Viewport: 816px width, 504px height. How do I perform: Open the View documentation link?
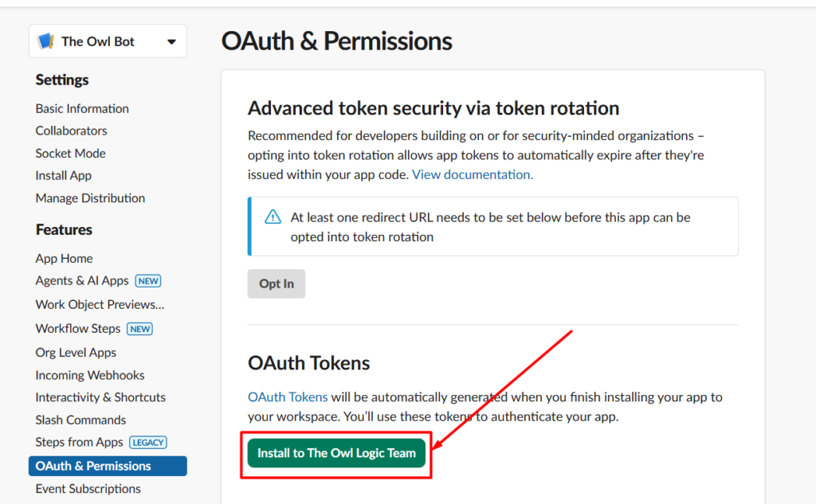pyautogui.click(x=472, y=174)
